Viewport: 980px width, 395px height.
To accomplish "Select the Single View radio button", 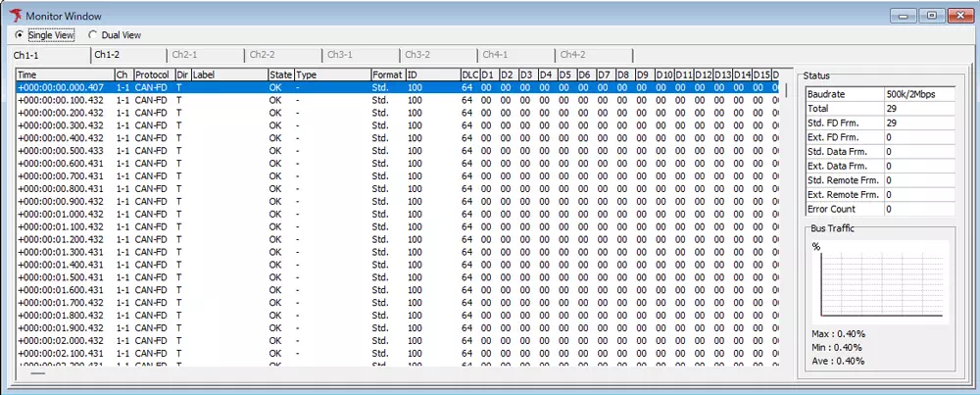I will tap(20, 35).
